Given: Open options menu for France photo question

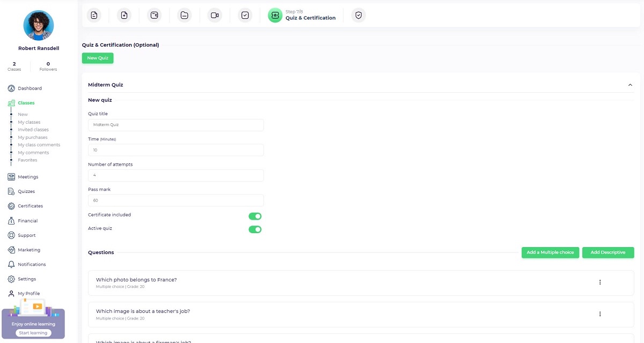Looking at the screenshot, I should [x=600, y=282].
